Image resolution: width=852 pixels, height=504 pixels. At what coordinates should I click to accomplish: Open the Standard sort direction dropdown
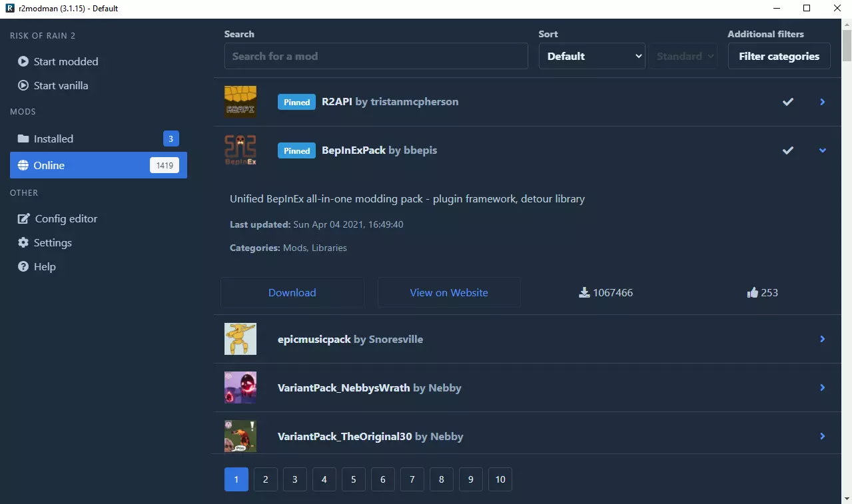coord(683,56)
